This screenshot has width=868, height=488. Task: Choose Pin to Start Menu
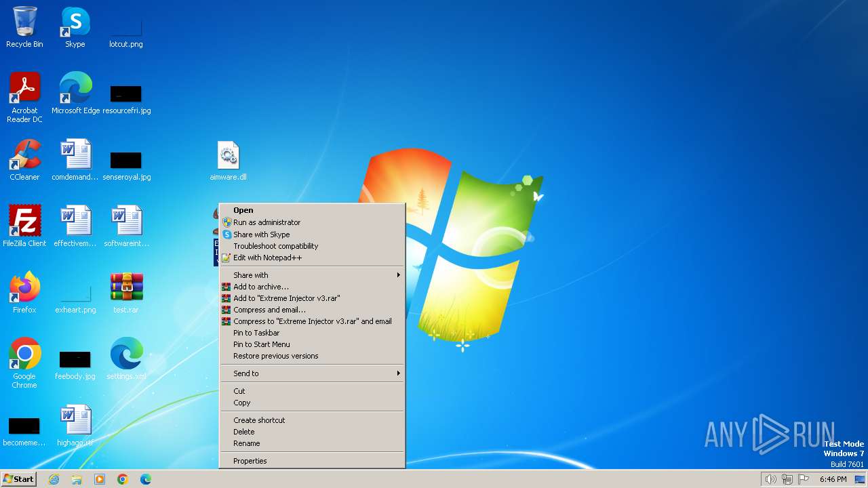pyautogui.click(x=312, y=344)
